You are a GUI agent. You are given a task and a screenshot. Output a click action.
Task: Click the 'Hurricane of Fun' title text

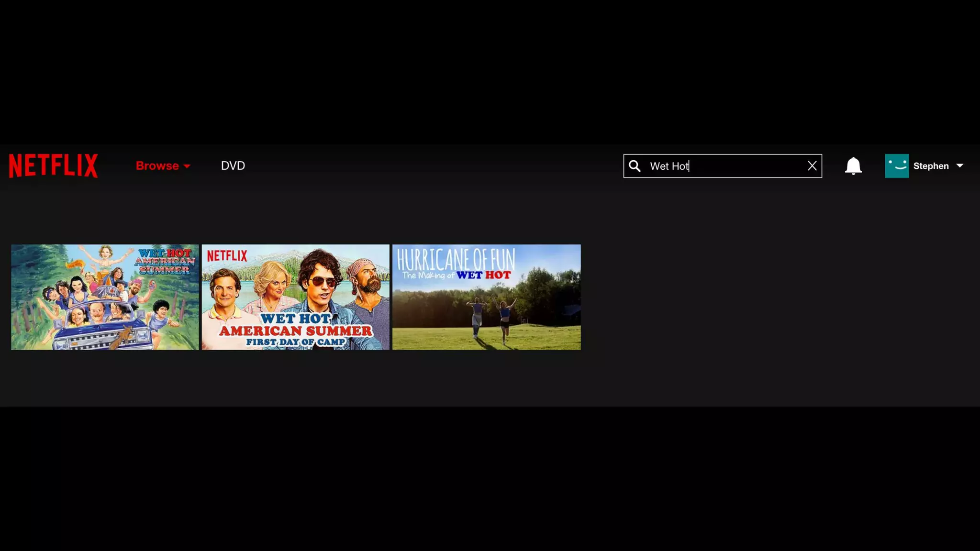456,259
